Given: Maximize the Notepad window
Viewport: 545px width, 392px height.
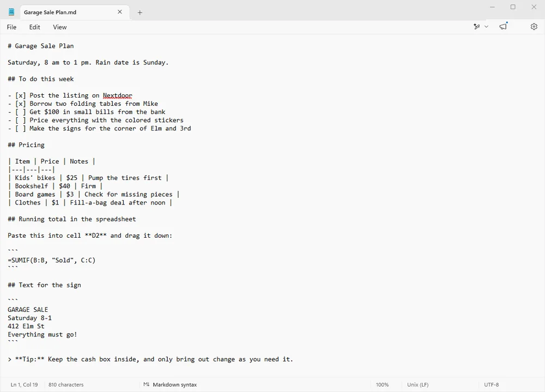Looking at the screenshot, I should pyautogui.click(x=513, y=7).
